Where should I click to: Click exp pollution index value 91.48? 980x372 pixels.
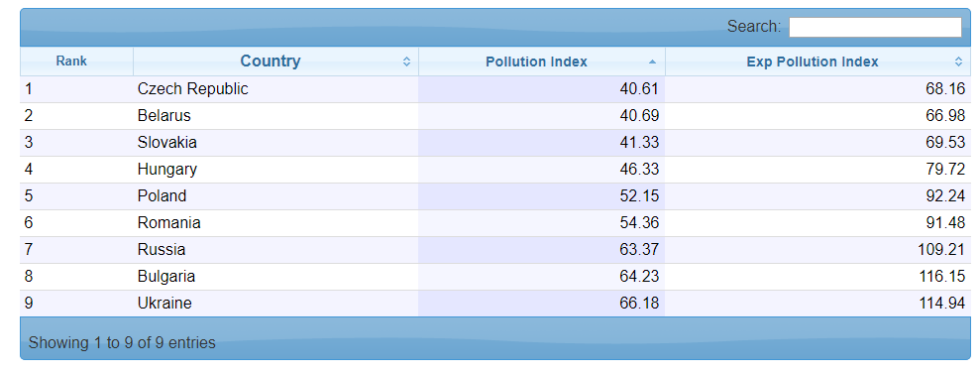click(945, 223)
